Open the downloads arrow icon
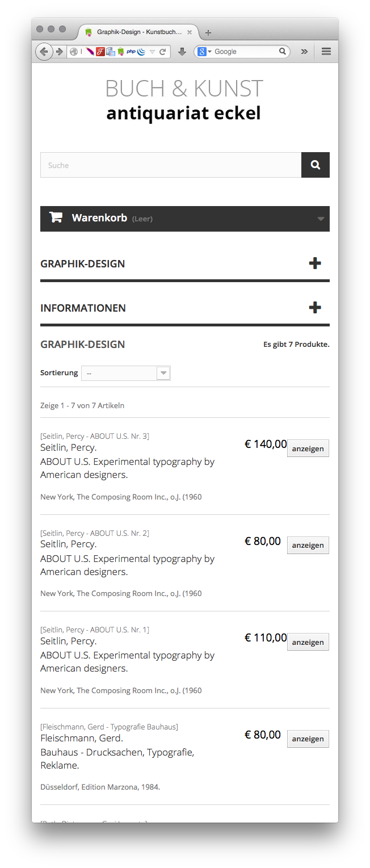The height and width of the screenshot is (868, 370). [x=182, y=52]
